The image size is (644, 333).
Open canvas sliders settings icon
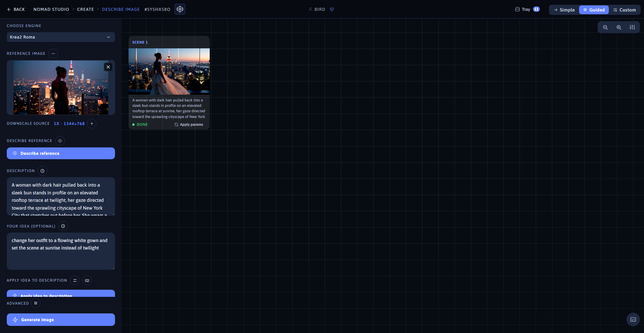[x=632, y=27]
